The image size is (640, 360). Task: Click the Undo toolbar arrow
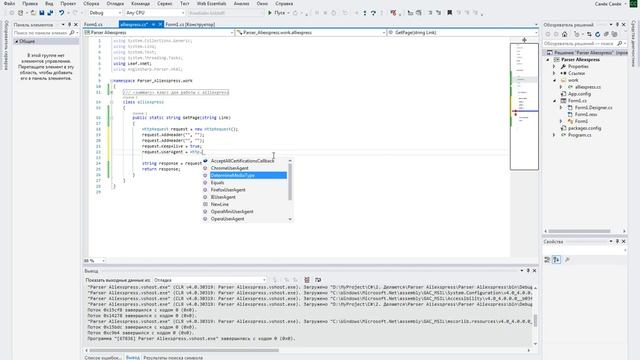62,13
